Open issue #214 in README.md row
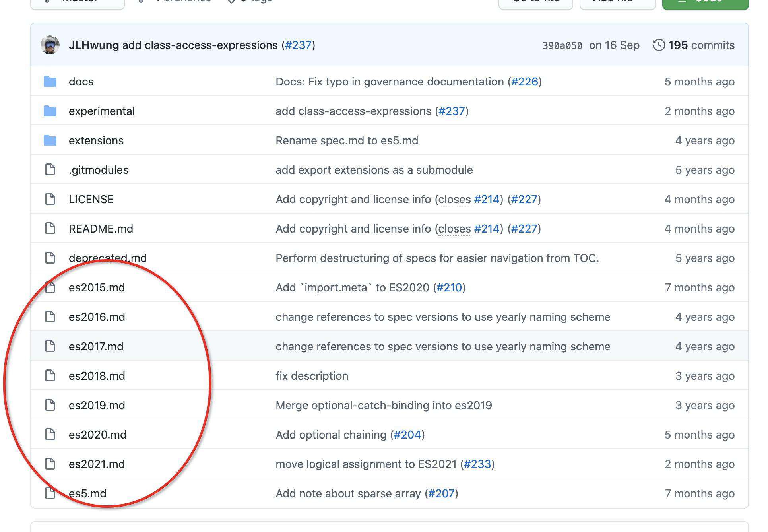This screenshot has width=768, height=532. (487, 229)
